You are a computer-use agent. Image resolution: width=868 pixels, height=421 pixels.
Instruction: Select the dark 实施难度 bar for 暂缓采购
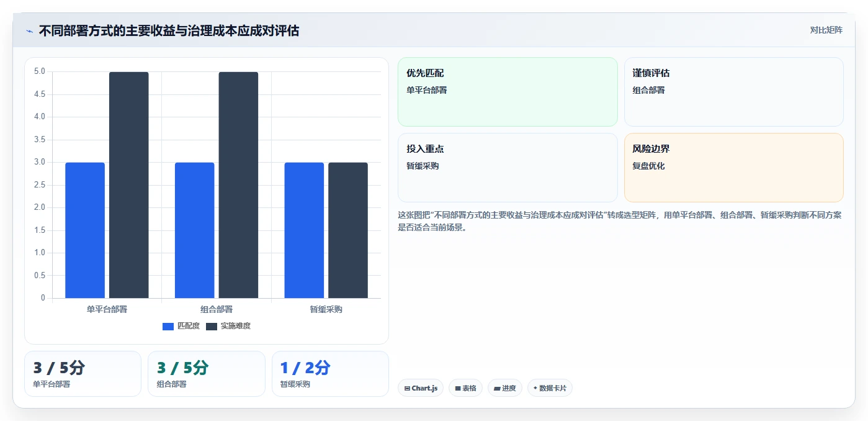(x=348, y=230)
